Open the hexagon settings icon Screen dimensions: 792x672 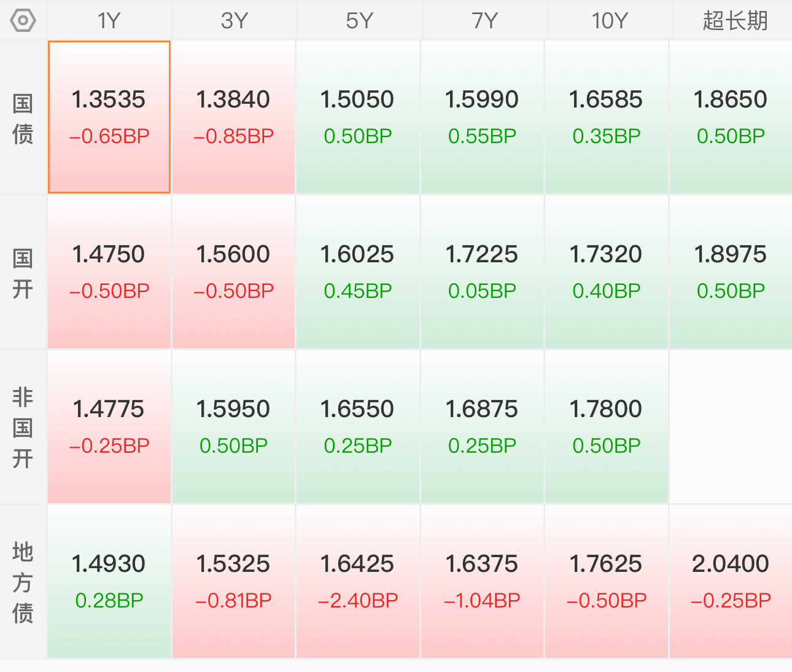[x=23, y=21]
